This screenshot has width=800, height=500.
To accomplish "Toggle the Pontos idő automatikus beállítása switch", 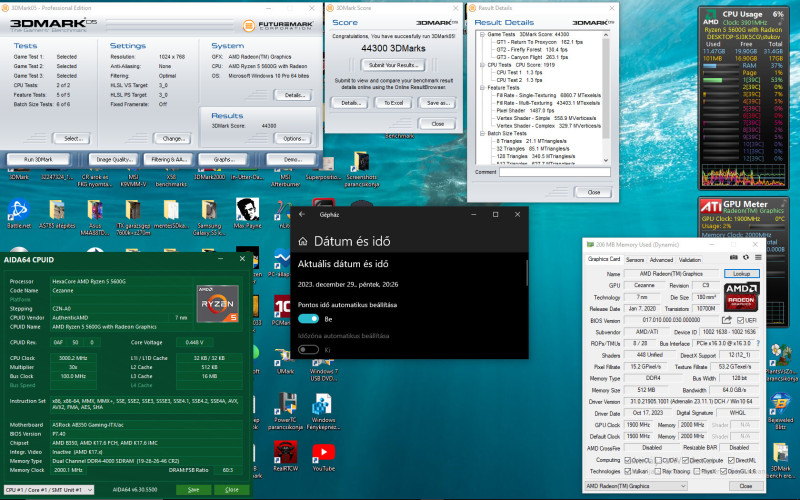I will 308,319.
